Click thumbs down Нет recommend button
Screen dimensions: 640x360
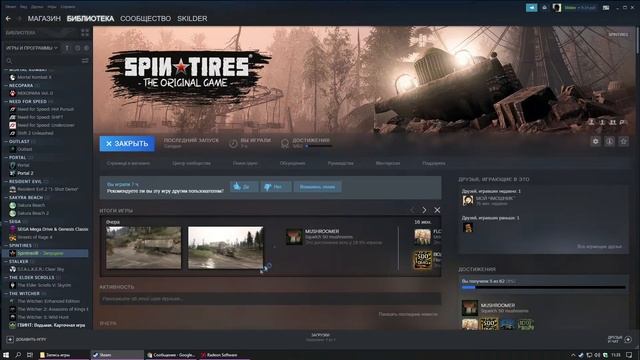click(x=276, y=187)
